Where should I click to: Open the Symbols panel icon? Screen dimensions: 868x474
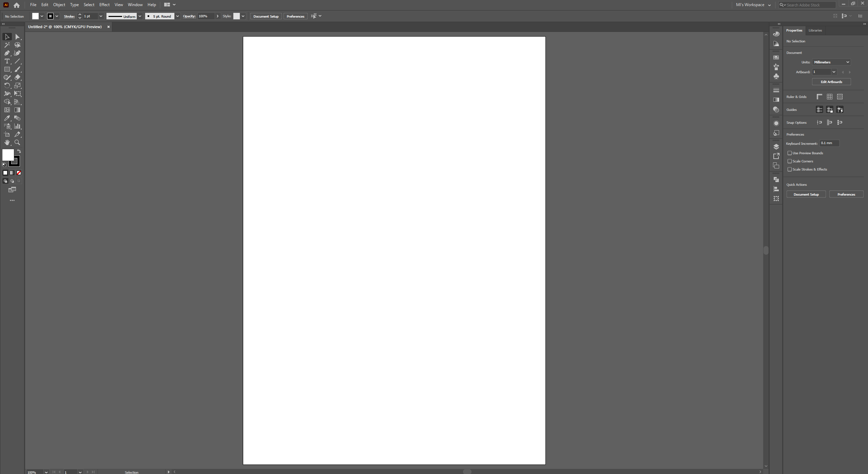[776, 76]
